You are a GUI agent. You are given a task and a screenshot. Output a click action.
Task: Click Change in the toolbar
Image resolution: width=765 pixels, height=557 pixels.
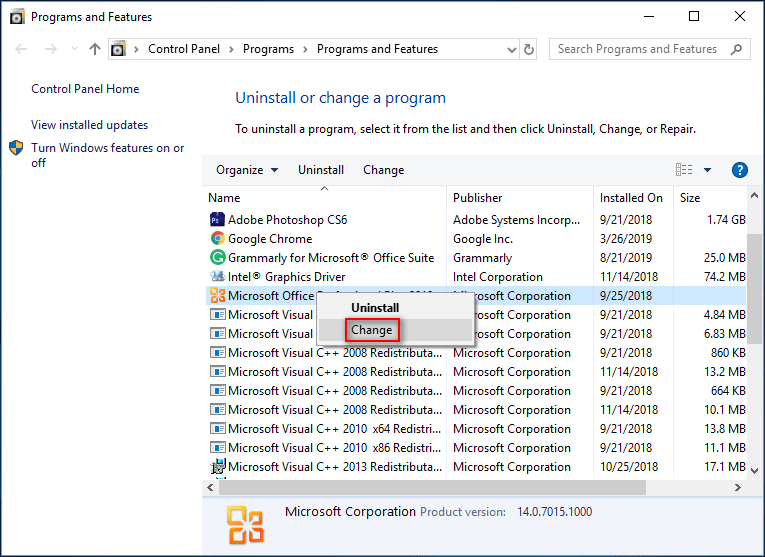383,170
